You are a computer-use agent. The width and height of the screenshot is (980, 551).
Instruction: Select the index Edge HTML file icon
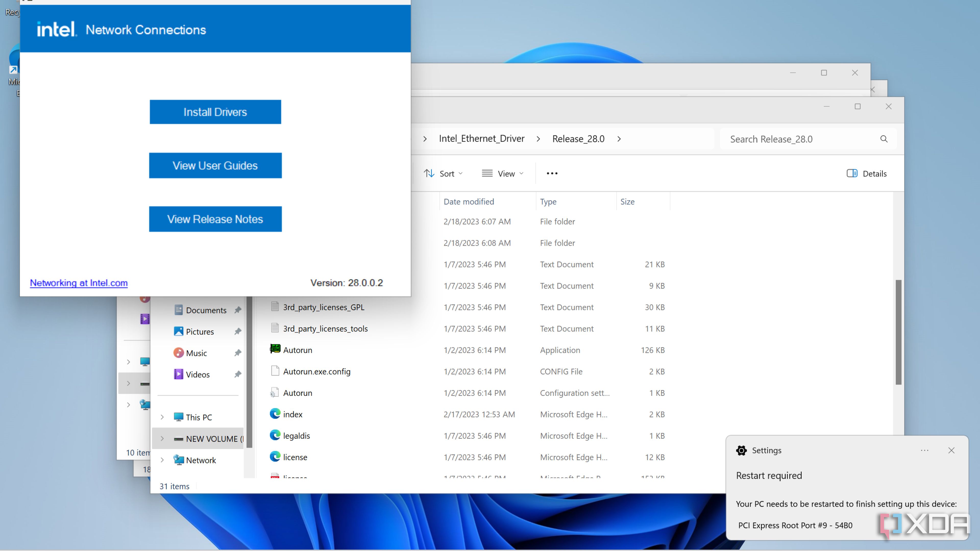[275, 414]
